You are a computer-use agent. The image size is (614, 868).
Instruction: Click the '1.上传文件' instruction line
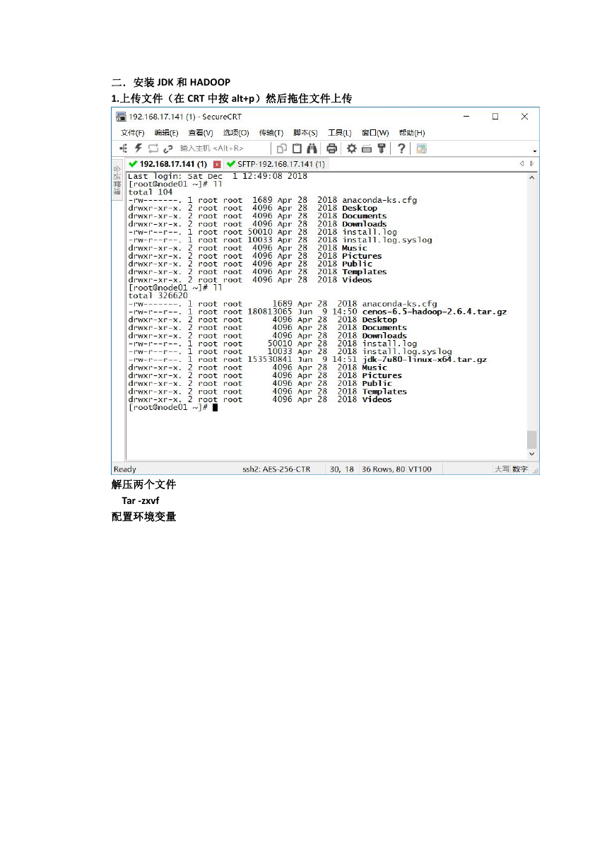232,98
